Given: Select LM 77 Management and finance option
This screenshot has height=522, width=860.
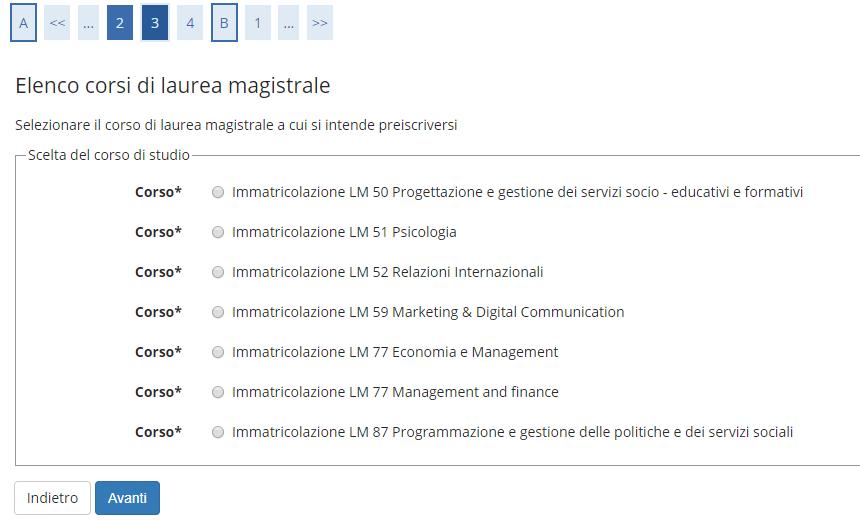Looking at the screenshot, I should tap(218, 392).
